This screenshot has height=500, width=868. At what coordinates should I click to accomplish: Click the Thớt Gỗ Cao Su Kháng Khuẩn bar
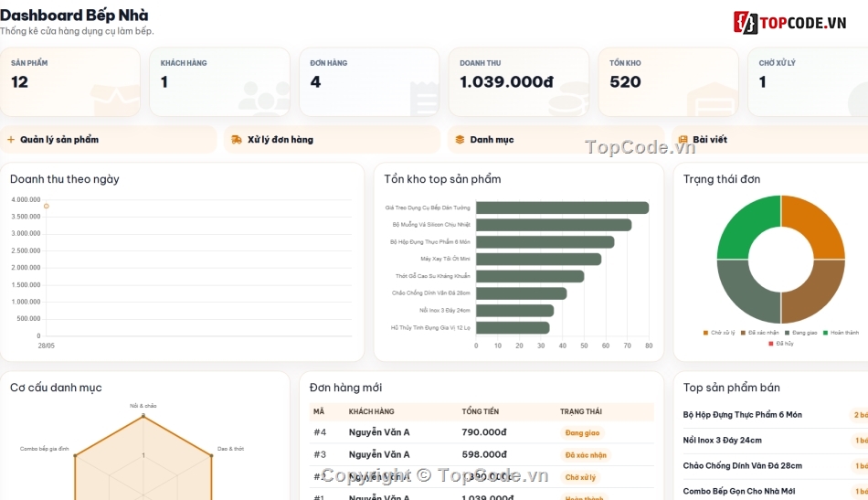pyautogui.click(x=530, y=276)
